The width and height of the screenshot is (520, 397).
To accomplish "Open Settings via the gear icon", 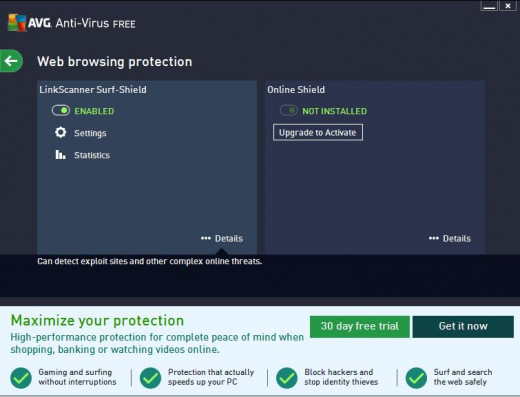I will (60, 132).
